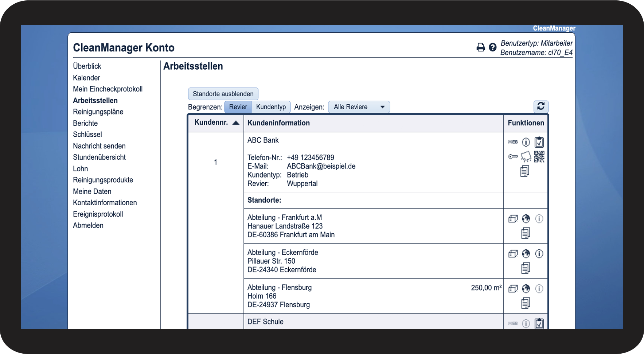Go to Kalender in the sidebar menu
Image resolution: width=644 pixels, height=354 pixels.
tap(86, 78)
